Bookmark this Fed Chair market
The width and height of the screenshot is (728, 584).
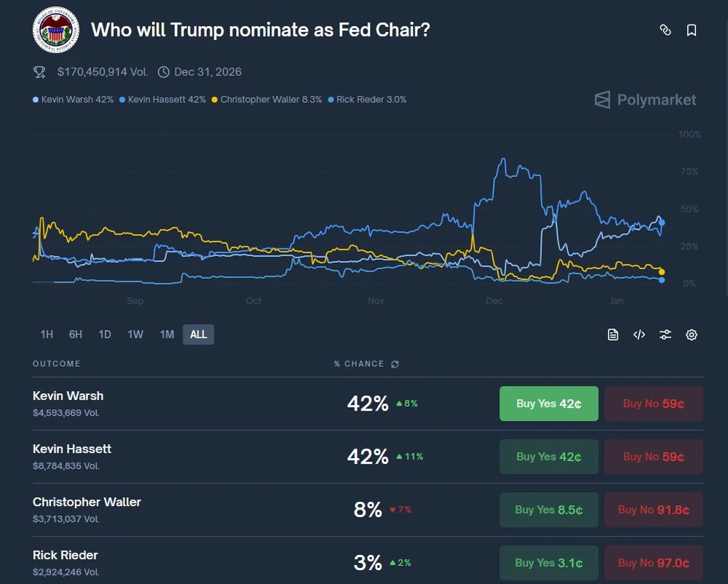point(692,30)
